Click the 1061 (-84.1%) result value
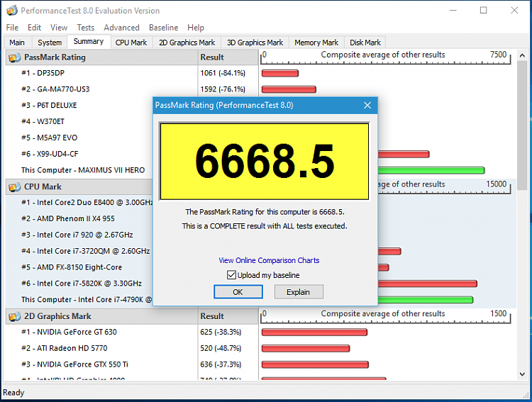Viewport: 532px width, 402px height. coord(223,73)
